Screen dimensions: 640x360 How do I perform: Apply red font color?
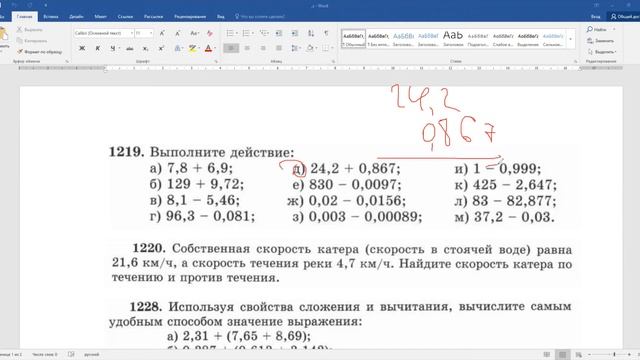208,48
